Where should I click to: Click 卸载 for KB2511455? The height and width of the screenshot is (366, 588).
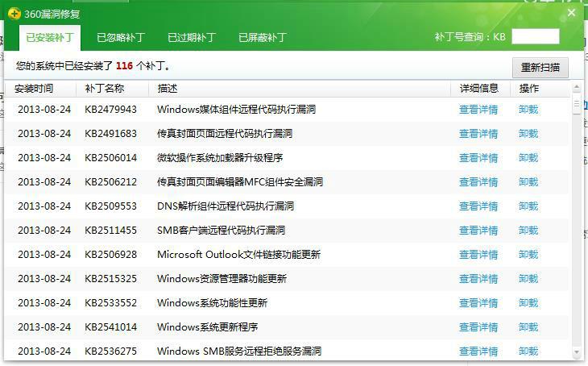pyautogui.click(x=528, y=231)
